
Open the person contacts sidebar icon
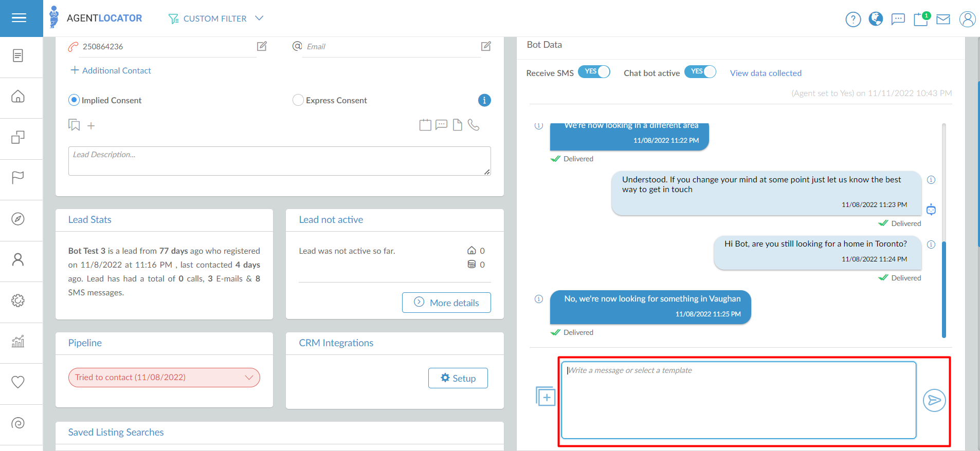pos(18,259)
